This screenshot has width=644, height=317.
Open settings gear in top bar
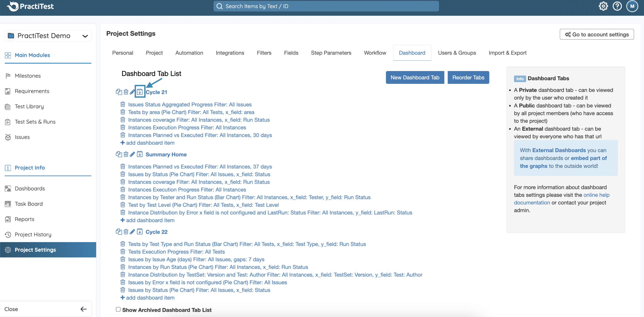click(603, 6)
